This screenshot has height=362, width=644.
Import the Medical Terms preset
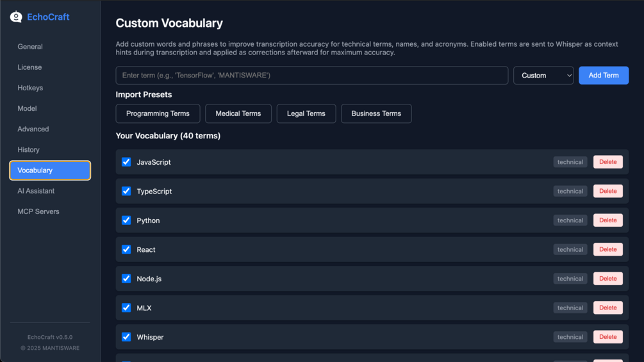coord(238,113)
